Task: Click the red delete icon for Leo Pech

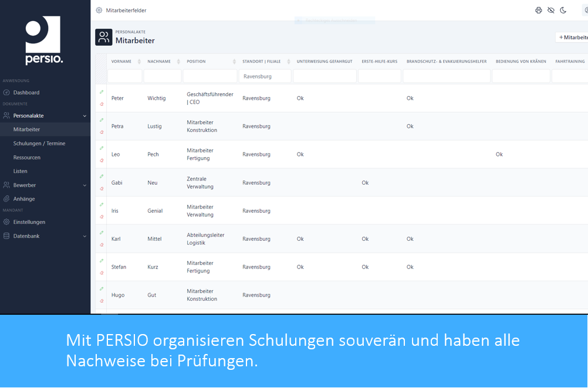Action: 102,160
